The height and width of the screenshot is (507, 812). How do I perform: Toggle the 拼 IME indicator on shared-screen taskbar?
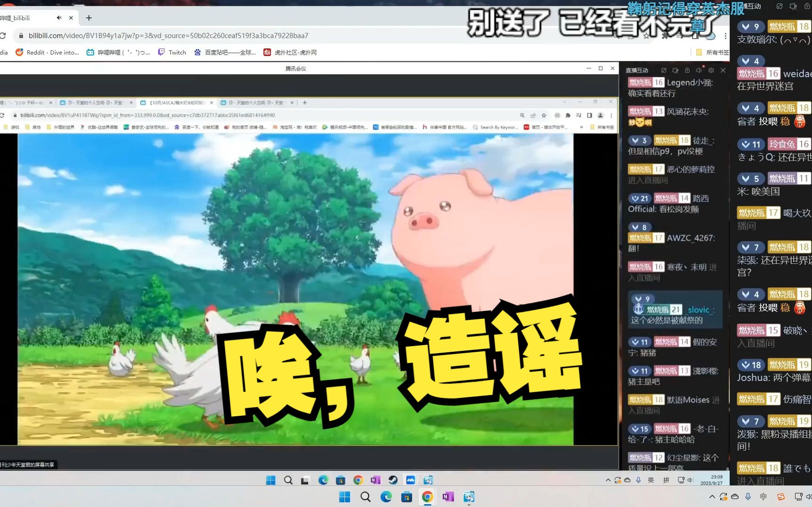[666, 480]
